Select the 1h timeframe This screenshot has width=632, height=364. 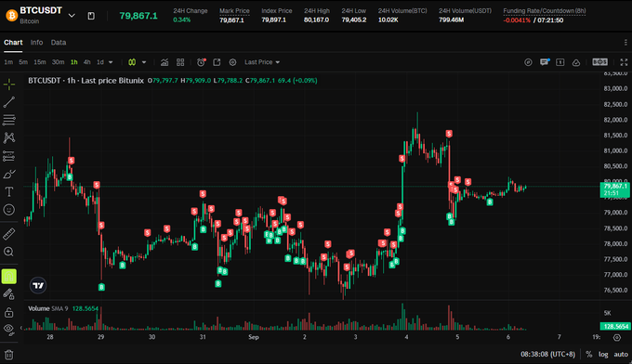pos(74,62)
